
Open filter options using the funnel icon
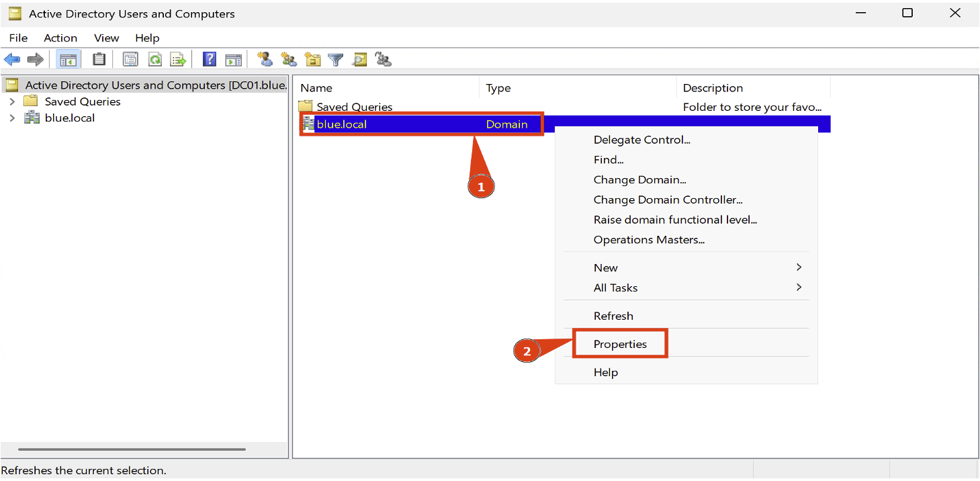pyautogui.click(x=336, y=59)
